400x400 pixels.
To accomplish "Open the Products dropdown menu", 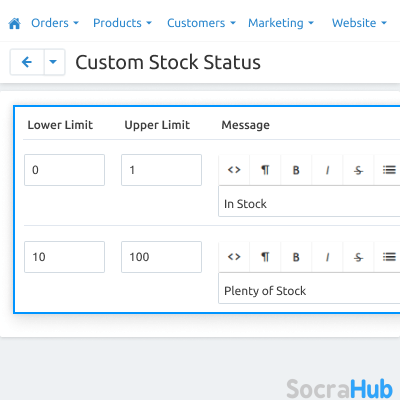I will click(122, 23).
